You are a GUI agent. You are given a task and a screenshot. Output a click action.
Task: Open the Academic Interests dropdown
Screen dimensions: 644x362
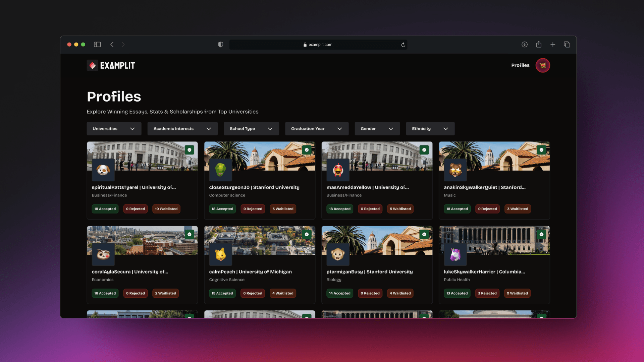[x=182, y=129]
